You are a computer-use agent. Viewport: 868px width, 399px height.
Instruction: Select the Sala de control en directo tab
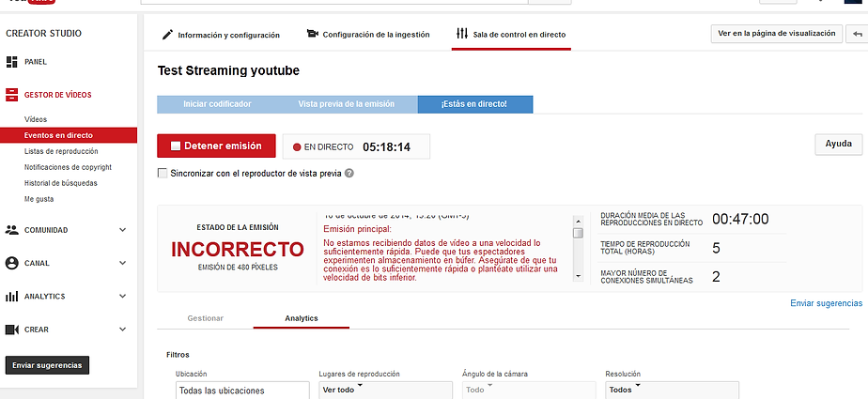(x=511, y=35)
